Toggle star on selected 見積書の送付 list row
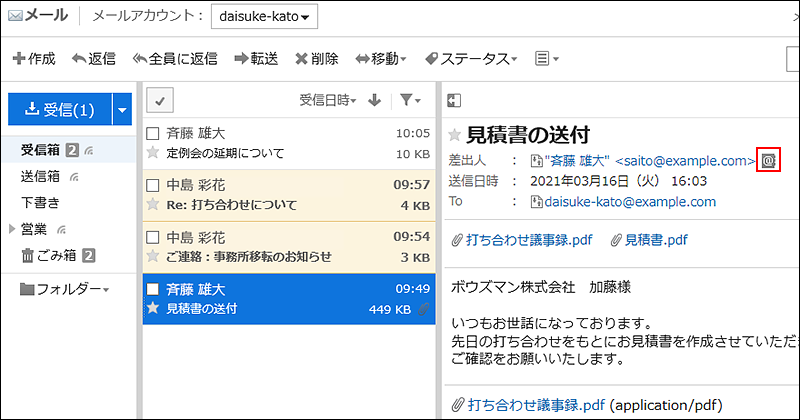800x420 pixels. (x=153, y=308)
